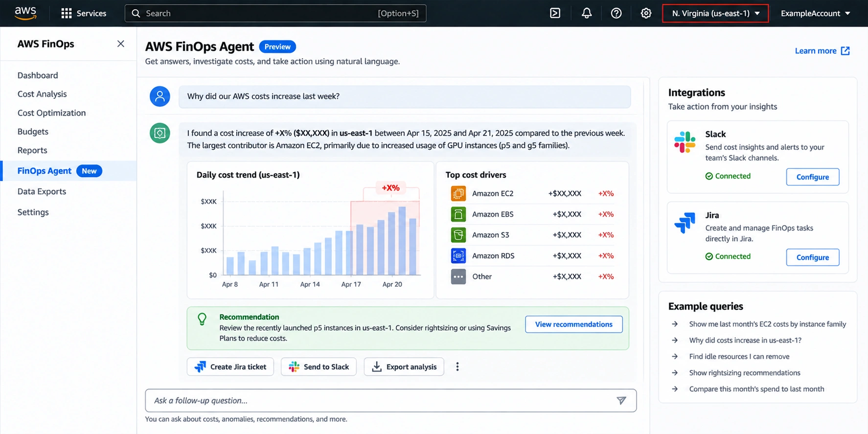
Task: Go to Dashboard in sidebar
Action: [38, 75]
